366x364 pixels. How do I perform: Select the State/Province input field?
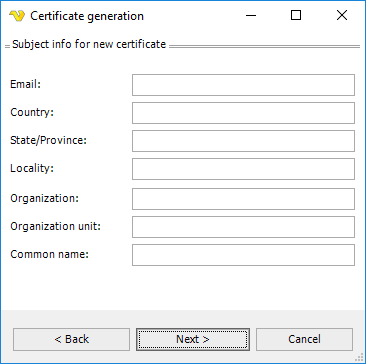pos(243,141)
